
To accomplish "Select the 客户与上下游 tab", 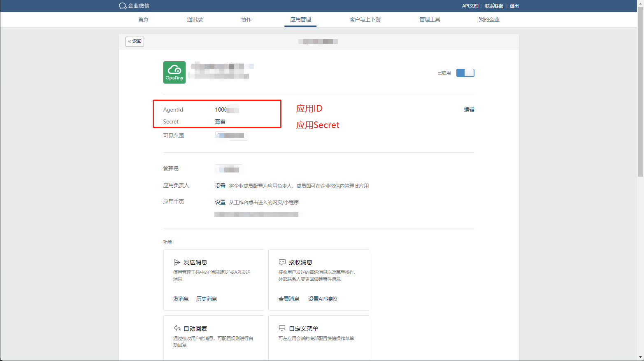I will tap(365, 19).
